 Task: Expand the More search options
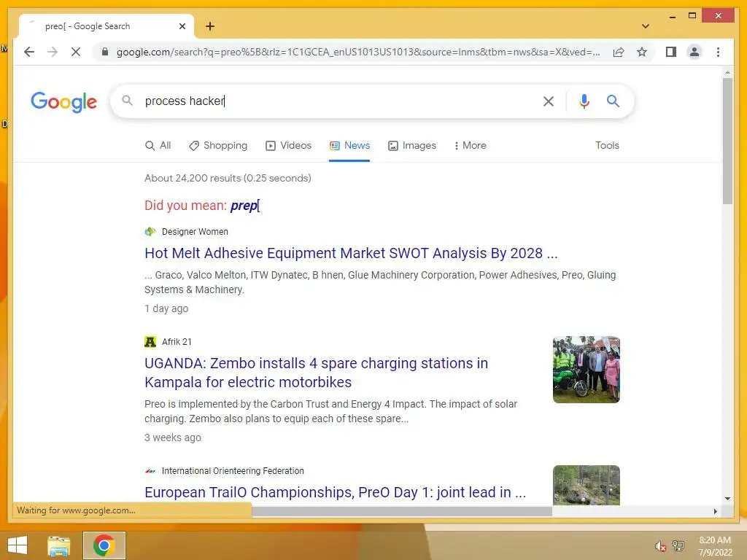(471, 146)
